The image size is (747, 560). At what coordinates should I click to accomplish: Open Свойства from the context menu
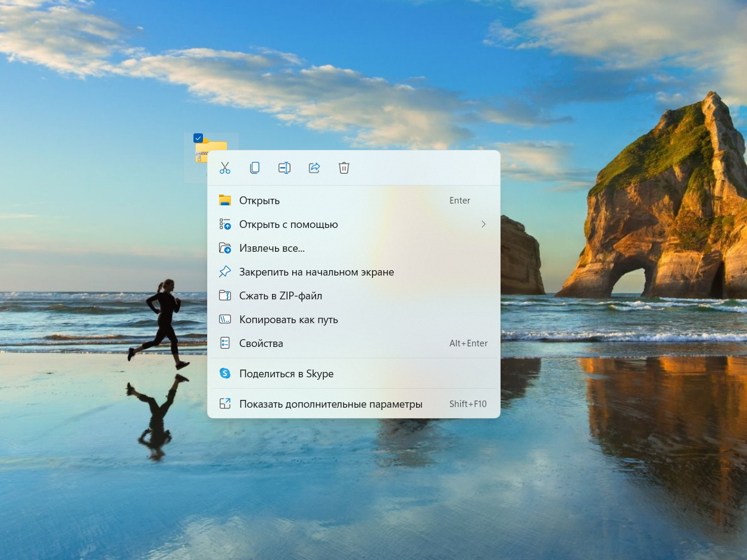pos(261,343)
